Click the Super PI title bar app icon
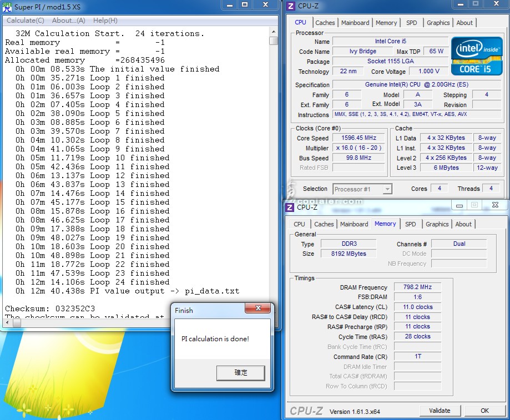Screen dimensions: 510x420 pos(7,7)
